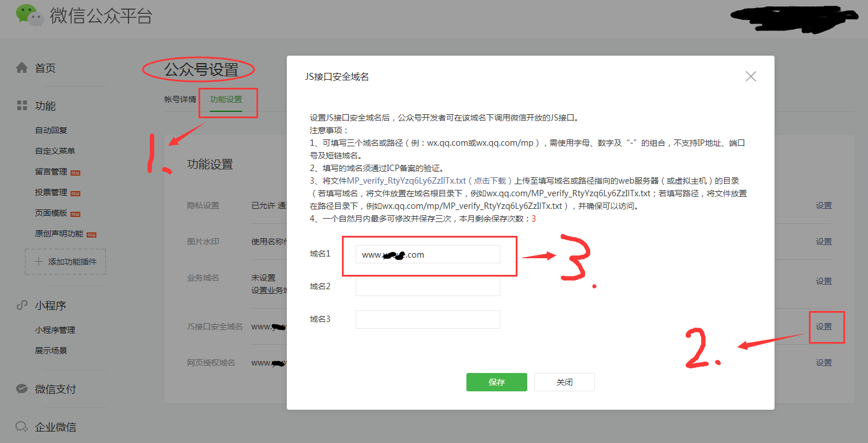The height and width of the screenshot is (443, 868).
Task: Click the home icon beside 首页
Action: tap(22, 68)
